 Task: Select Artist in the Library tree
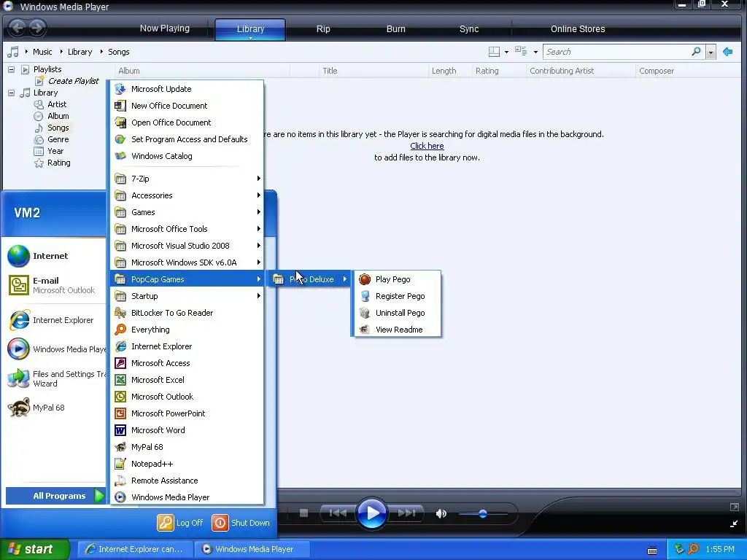[57, 104]
